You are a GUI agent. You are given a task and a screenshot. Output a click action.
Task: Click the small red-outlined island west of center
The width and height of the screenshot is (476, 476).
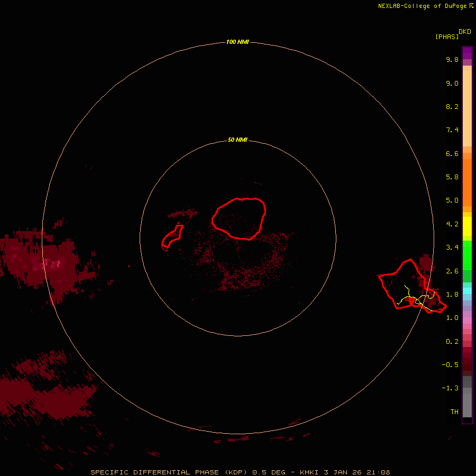(x=172, y=237)
